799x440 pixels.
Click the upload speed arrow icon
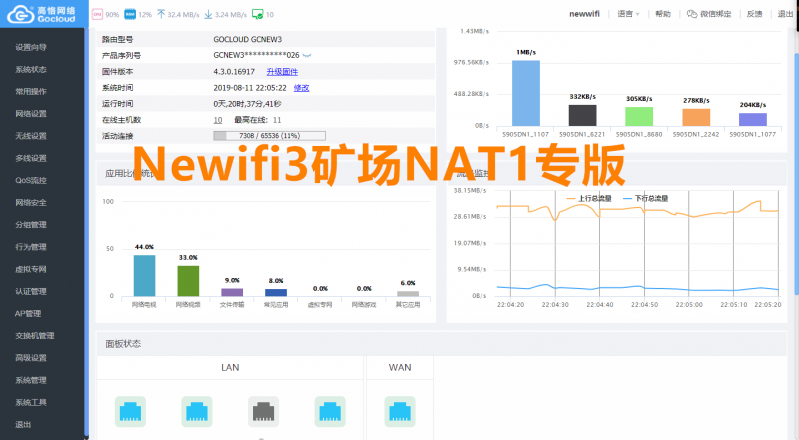click(161, 14)
